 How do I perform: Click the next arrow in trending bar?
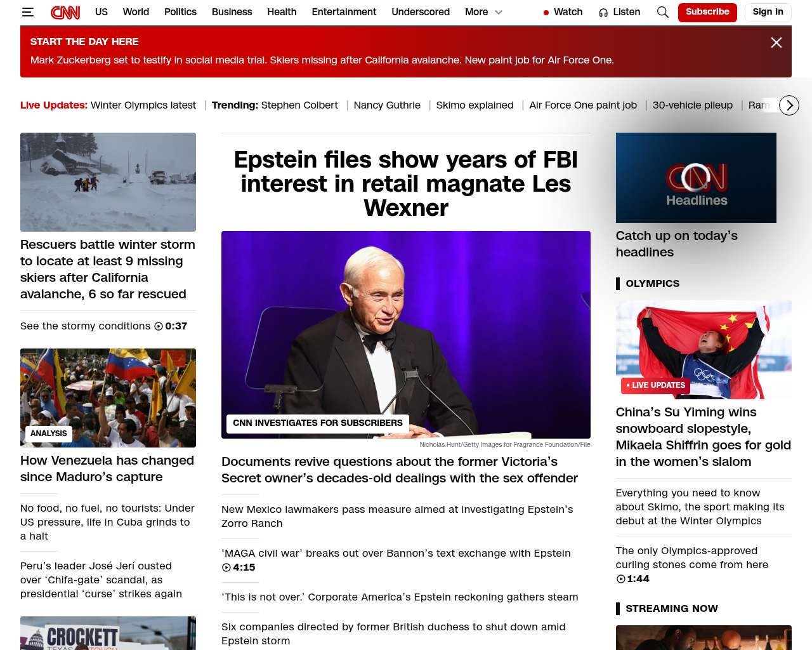point(789,105)
